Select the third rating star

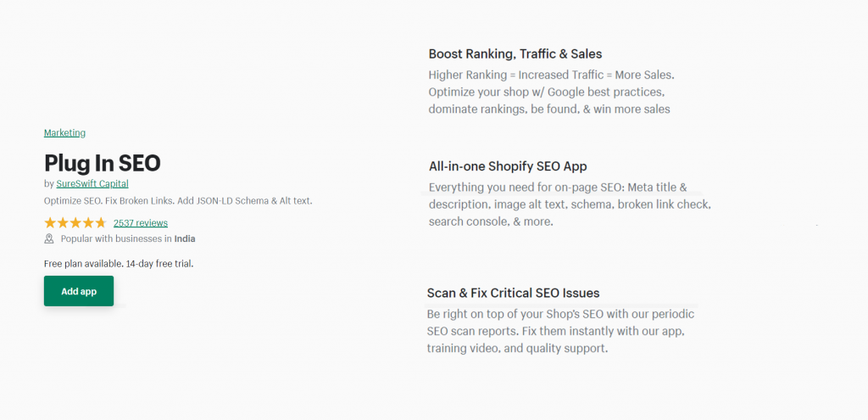coord(75,223)
